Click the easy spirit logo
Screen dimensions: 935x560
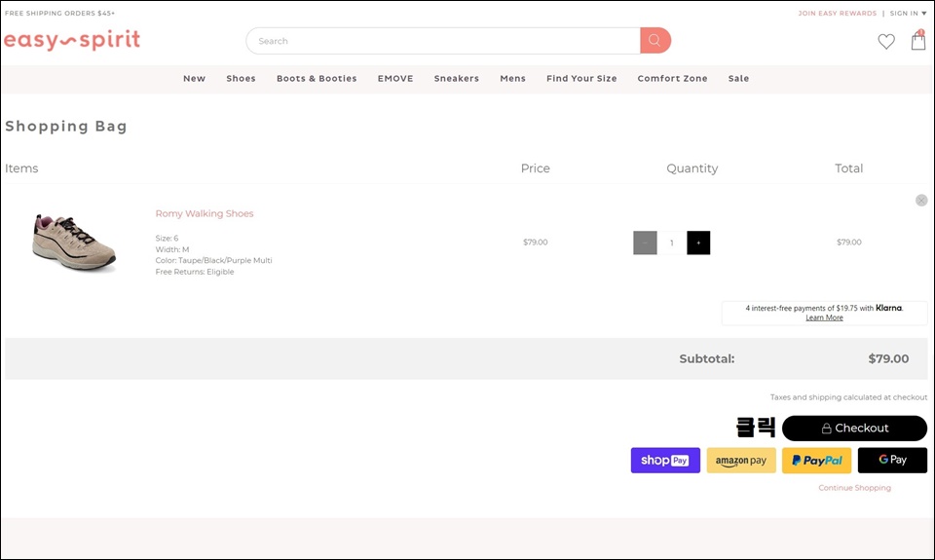coord(72,40)
